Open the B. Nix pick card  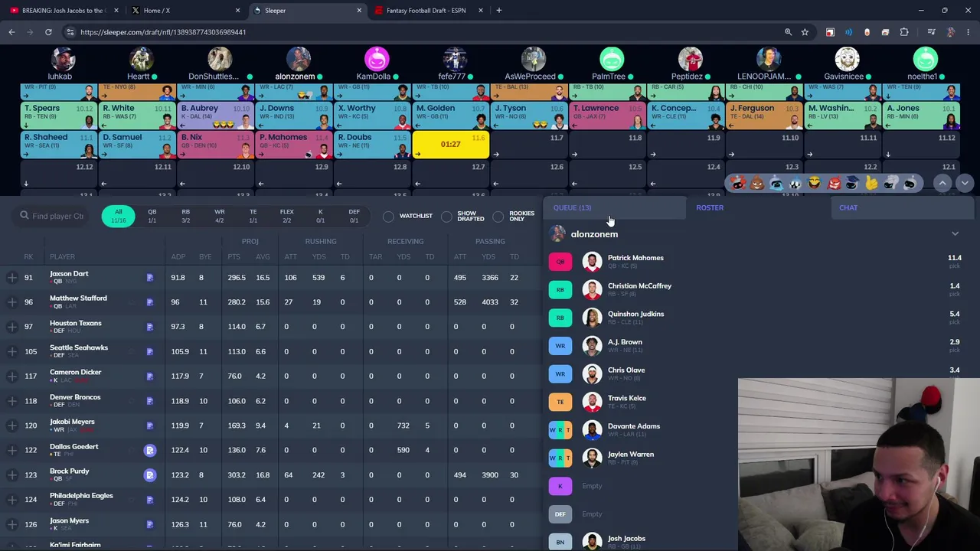(x=215, y=145)
